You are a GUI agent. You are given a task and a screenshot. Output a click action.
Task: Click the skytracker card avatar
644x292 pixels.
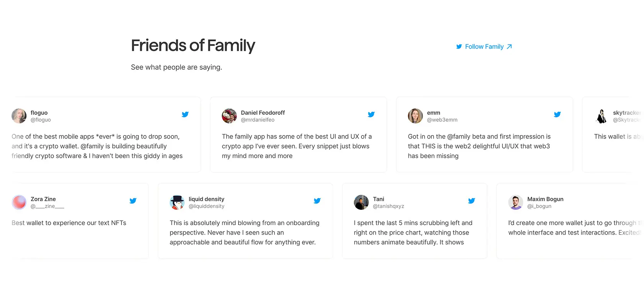[601, 116]
